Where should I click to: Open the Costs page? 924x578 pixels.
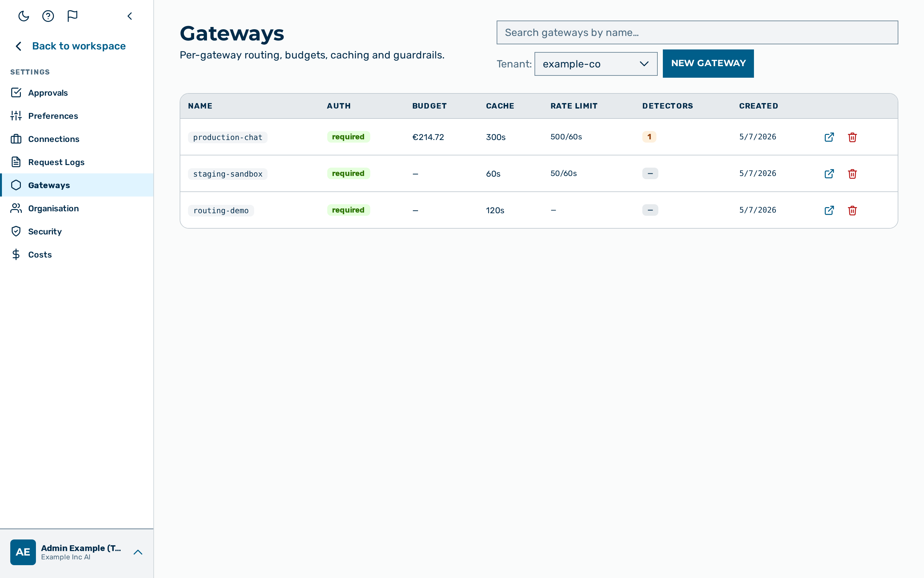pos(77,255)
